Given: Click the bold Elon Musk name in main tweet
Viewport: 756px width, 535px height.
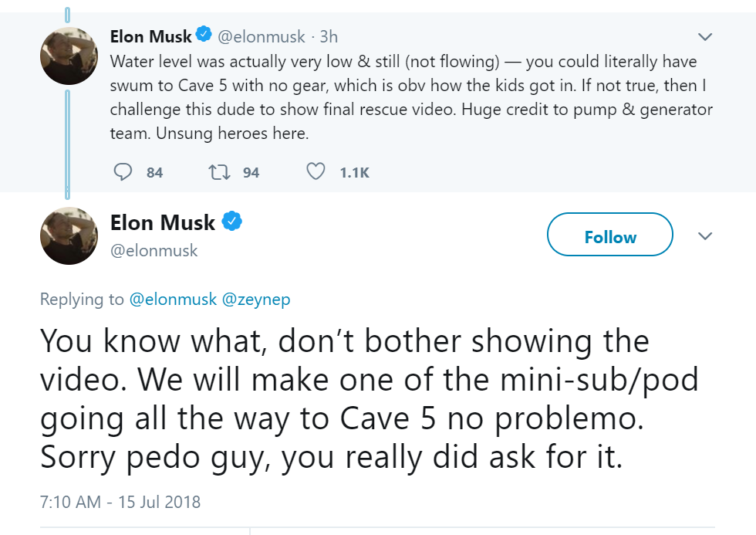Looking at the screenshot, I should click(x=163, y=223).
